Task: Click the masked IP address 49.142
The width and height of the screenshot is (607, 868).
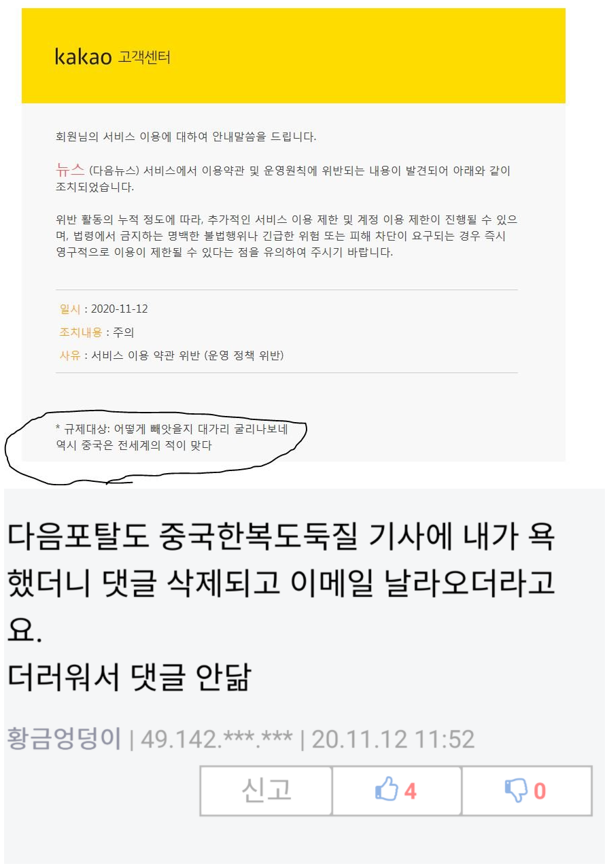Action: click(217, 739)
